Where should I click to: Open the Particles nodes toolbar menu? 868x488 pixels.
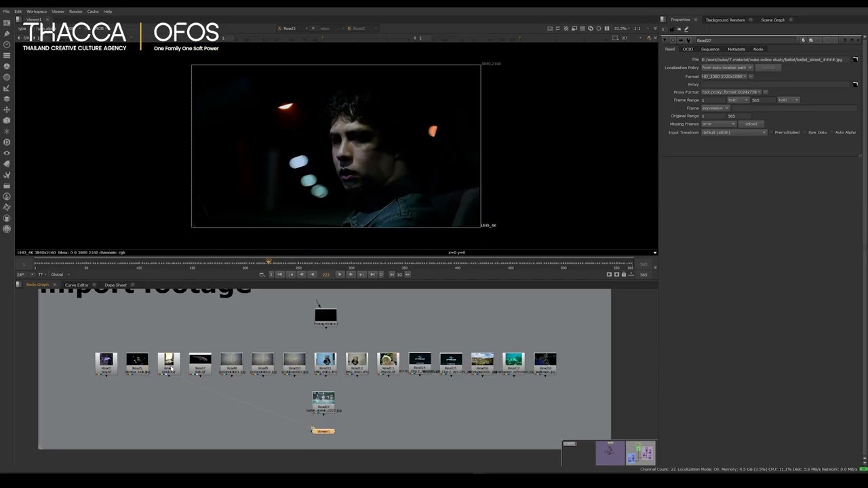(7, 131)
